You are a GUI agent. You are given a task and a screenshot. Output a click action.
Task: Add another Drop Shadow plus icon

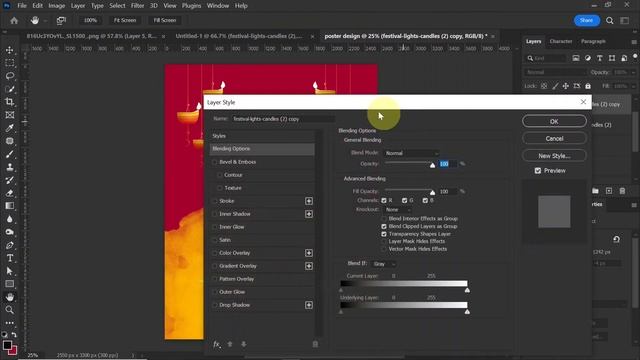(x=309, y=305)
